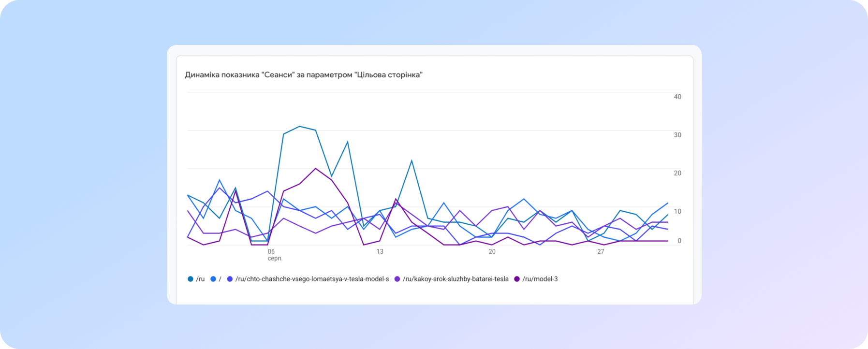Viewport: 868px width, 349px height.
Task: Click the highest peak of the /ru line
Action: click(x=300, y=127)
